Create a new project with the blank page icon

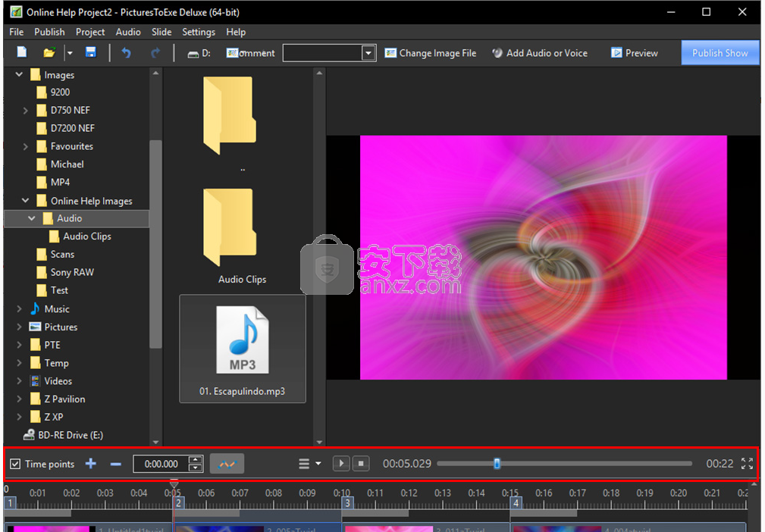click(22, 52)
